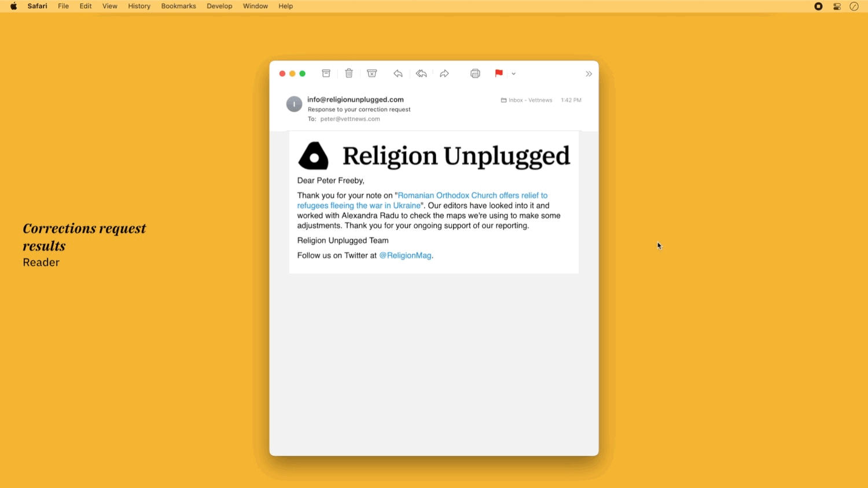The image size is (868, 488).
Task: Click the Siri icon in the menu bar
Action: 854,6
